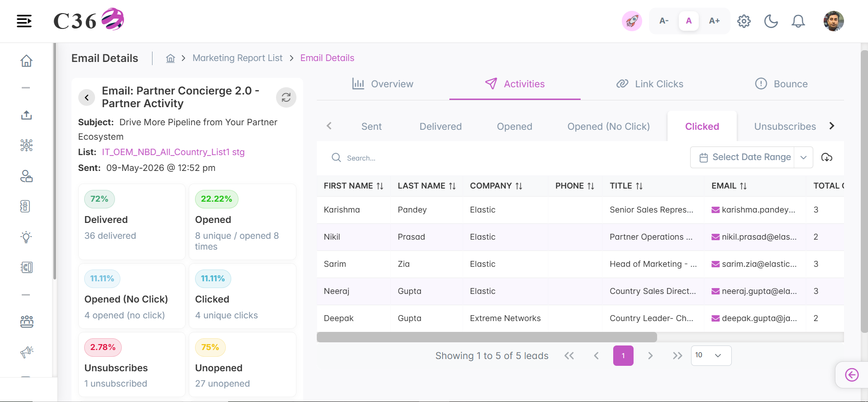Image resolution: width=868 pixels, height=402 pixels.
Task: Click the refresh email stats icon
Action: click(286, 97)
